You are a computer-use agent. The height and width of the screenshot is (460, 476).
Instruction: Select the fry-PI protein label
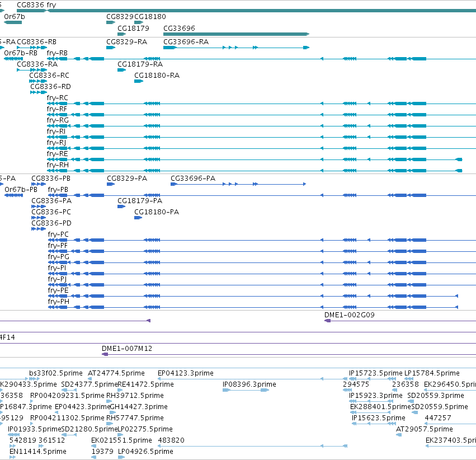(57, 268)
